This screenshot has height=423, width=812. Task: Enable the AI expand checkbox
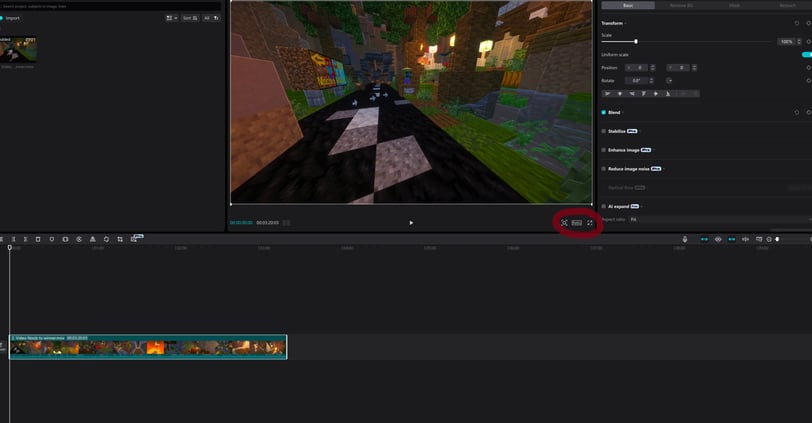pyautogui.click(x=603, y=207)
